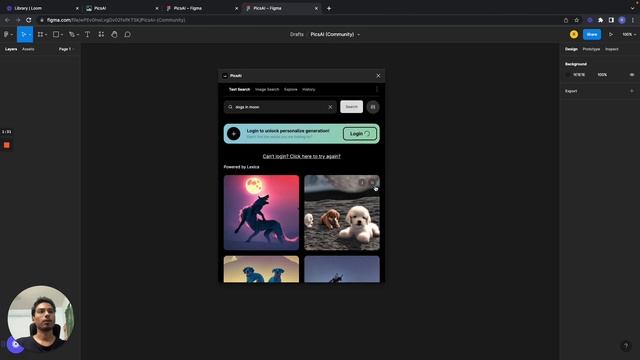Open the 100% zoom dropdown
640x360 pixels.
(629, 34)
